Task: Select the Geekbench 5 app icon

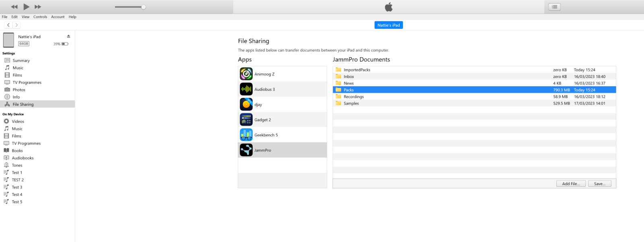Action: [246, 135]
